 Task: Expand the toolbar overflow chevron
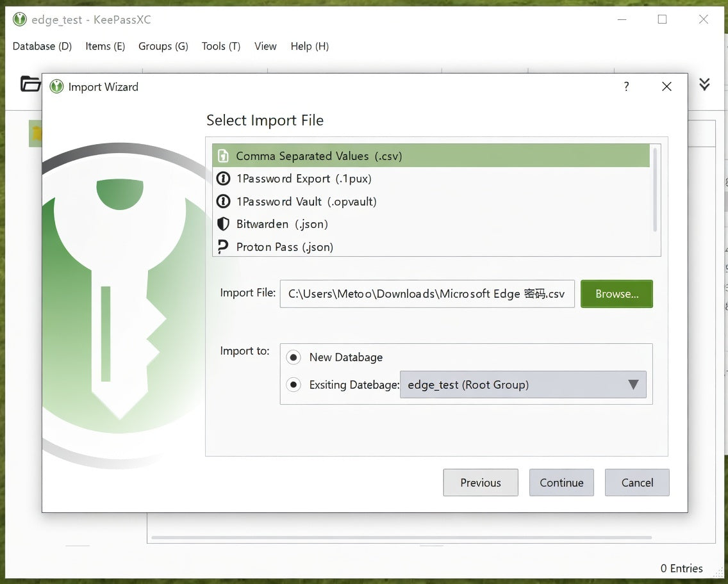[704, 84]
